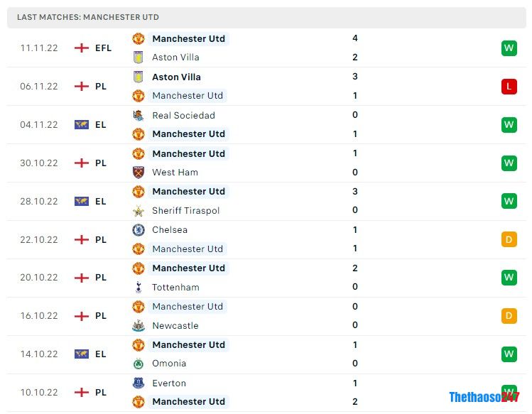Click the West Ham club crest
Viewport: 532px width, 414px height.
[139, 173]
